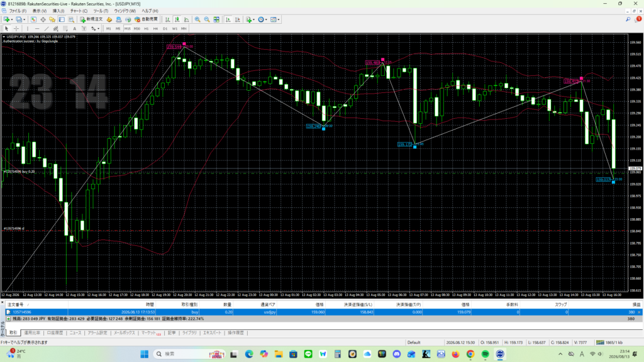Switch timeframe to M30
Viewport: 644px width, 362px height.
136,29
